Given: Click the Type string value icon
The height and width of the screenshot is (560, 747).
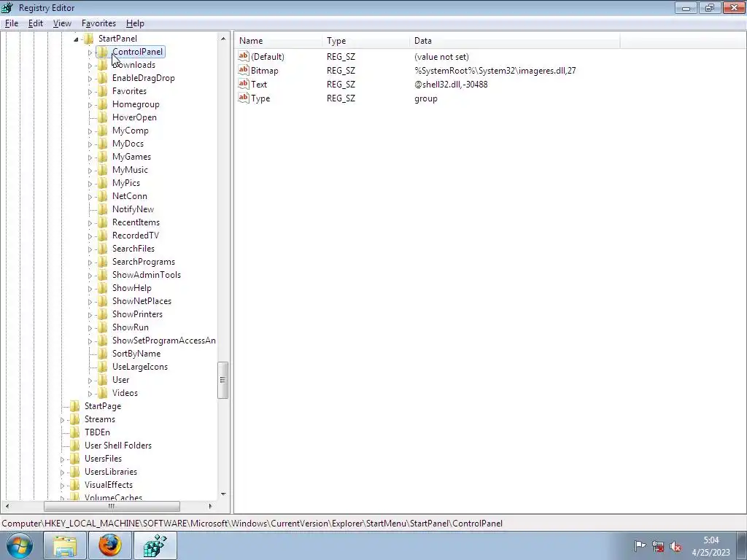Looking at the screenshot, I should 244,98.
